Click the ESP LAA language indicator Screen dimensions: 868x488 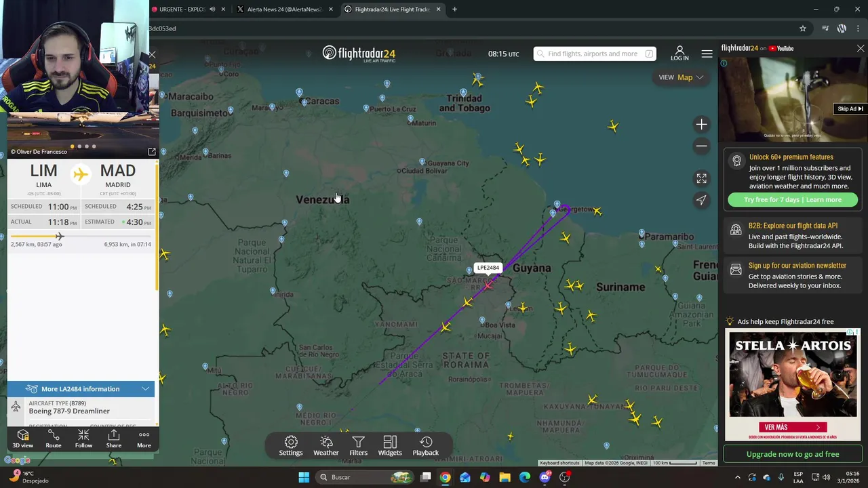(x=798, y=477)
